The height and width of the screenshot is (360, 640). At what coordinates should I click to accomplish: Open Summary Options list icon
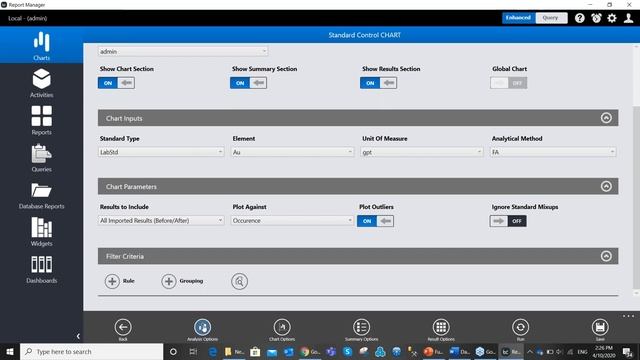(x=361, y=327)
